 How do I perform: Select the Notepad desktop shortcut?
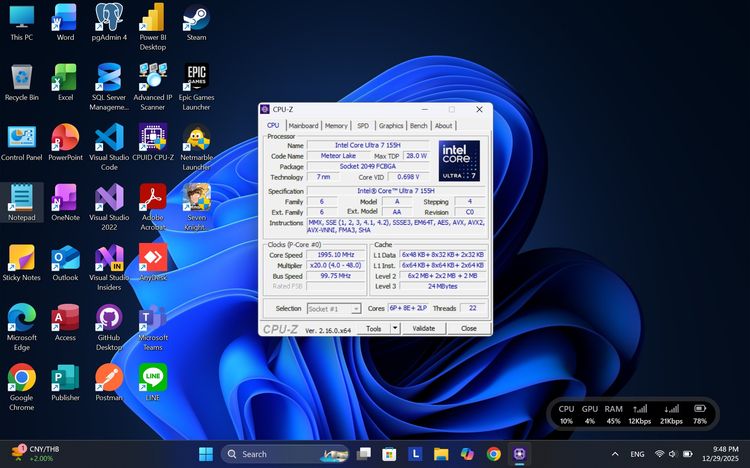(x=22, y=202)
